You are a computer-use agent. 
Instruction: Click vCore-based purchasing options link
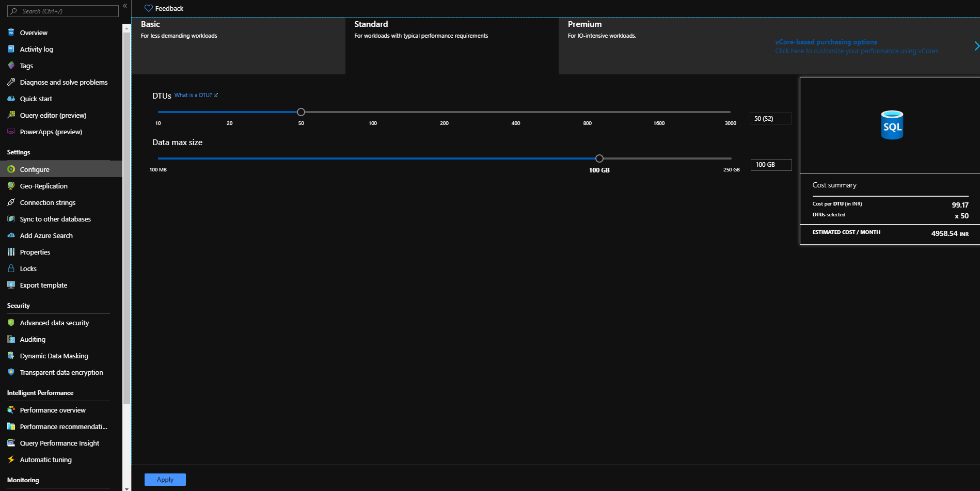pyautogui.click(x=826, y=42)
